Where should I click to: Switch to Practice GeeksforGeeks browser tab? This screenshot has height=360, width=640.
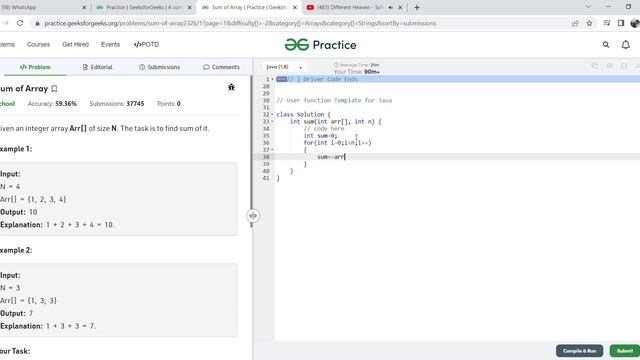point(143,7)
